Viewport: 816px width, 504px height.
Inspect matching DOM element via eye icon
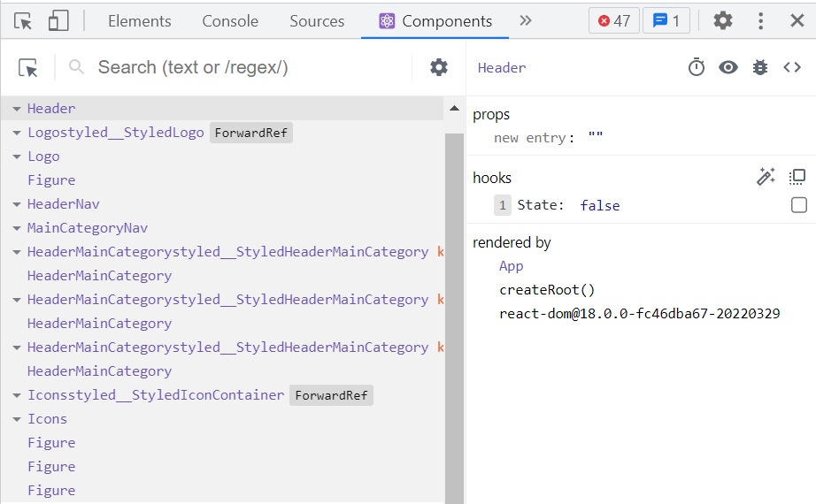(728, 67)
